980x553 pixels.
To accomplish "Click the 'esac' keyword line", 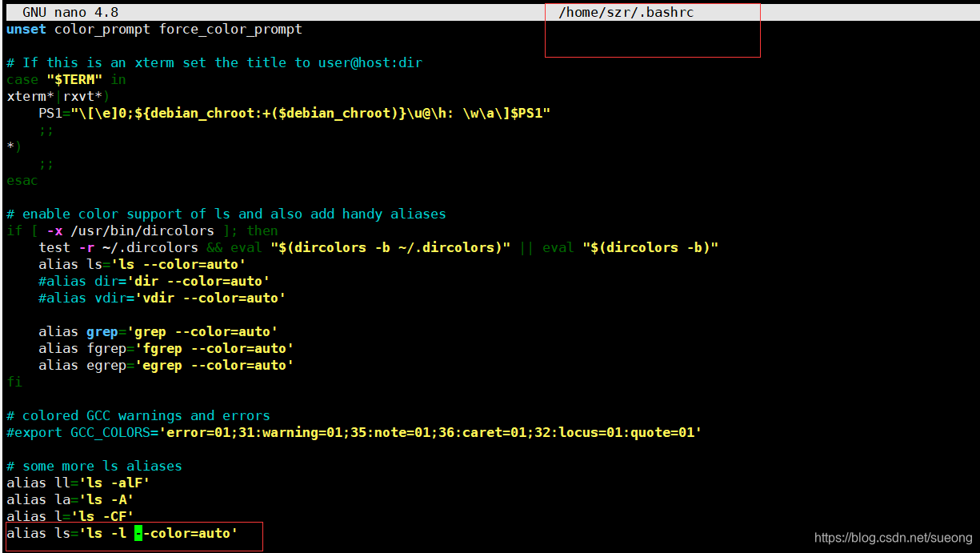I will [22, 180].
